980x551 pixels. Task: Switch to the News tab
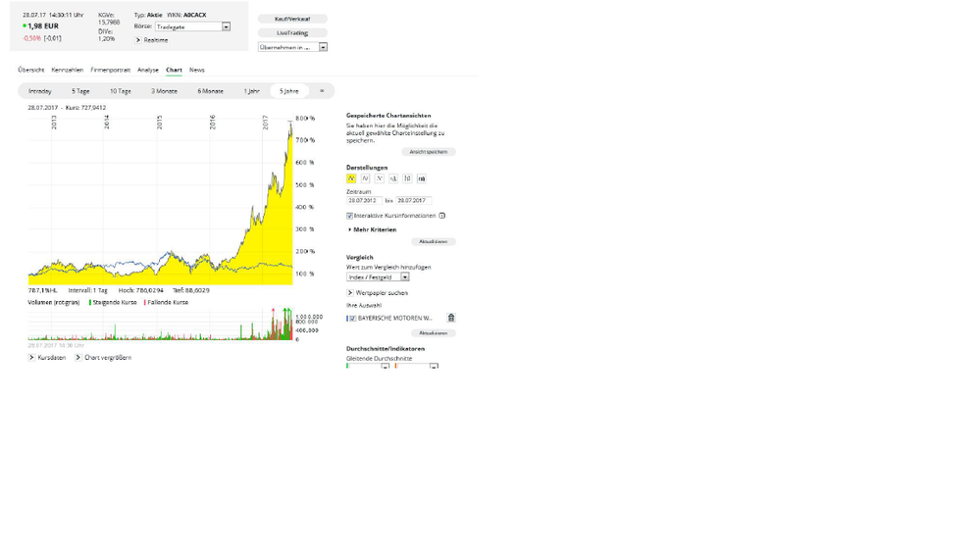[x=197, y=70]
